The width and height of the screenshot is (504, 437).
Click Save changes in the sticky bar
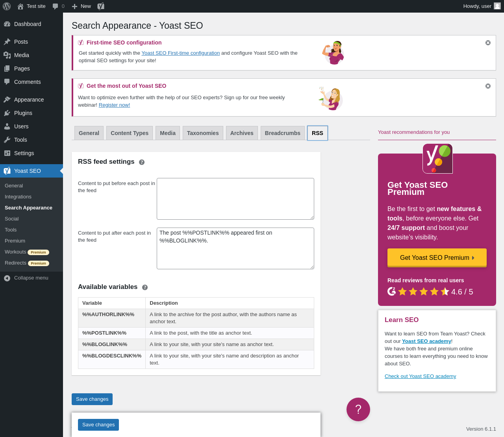pos(98,425)
